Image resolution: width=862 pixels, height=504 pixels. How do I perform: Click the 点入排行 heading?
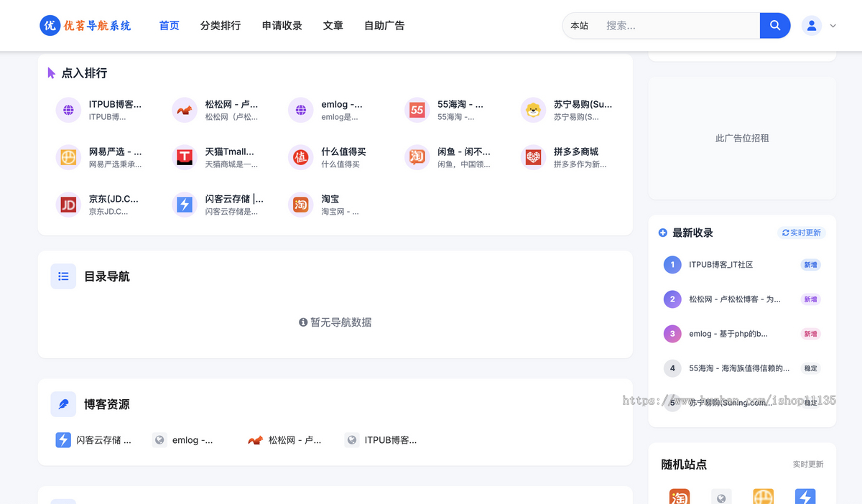(x=84, y=73)
